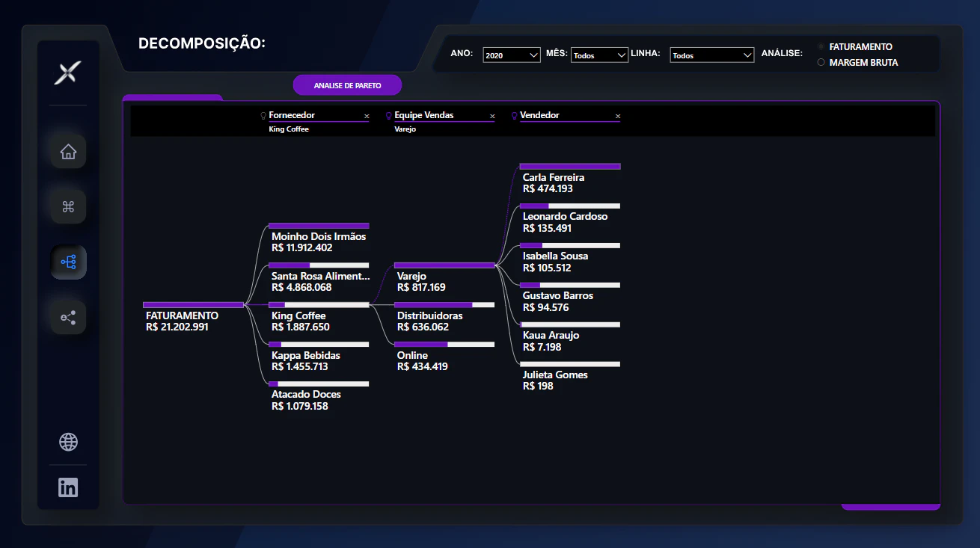Click the lightbulb icon beside Fornecedor
The height and width of the screenshot is (548, 980).
point(263,116)
